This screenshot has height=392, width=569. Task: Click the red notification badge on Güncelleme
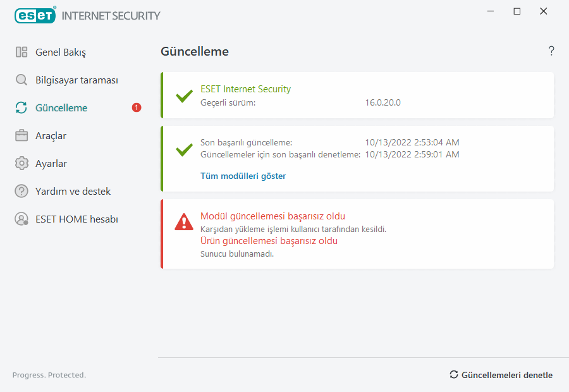pyautogui.click(x=137, y=108)
